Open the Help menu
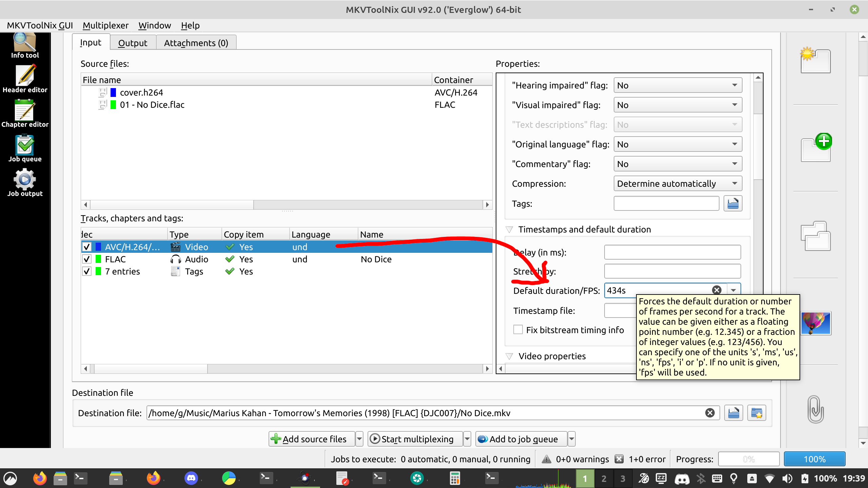Viewport: 868px width, 488px height. (x=190, y=25)
